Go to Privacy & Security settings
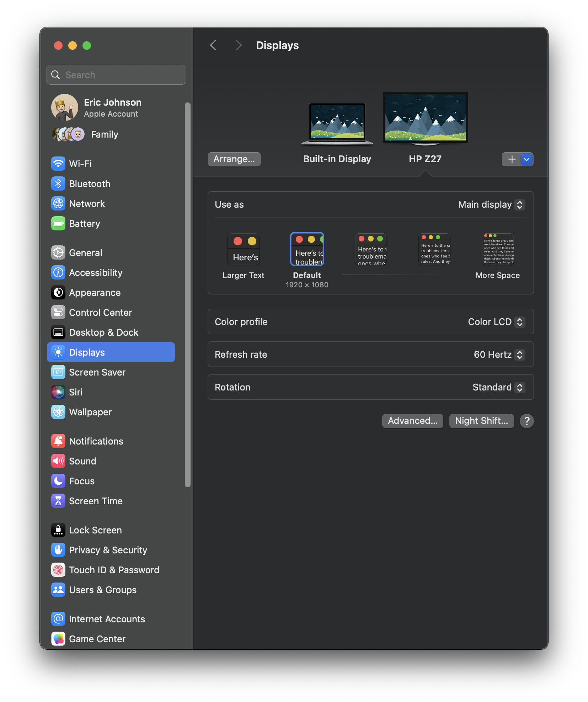This screenshot has height=702, width=588. [x=108, y=550]
